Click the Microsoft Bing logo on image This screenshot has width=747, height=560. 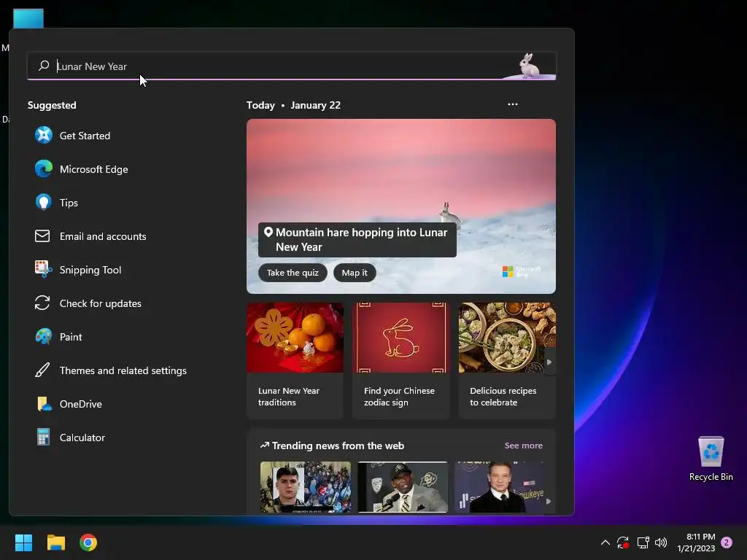522,272
